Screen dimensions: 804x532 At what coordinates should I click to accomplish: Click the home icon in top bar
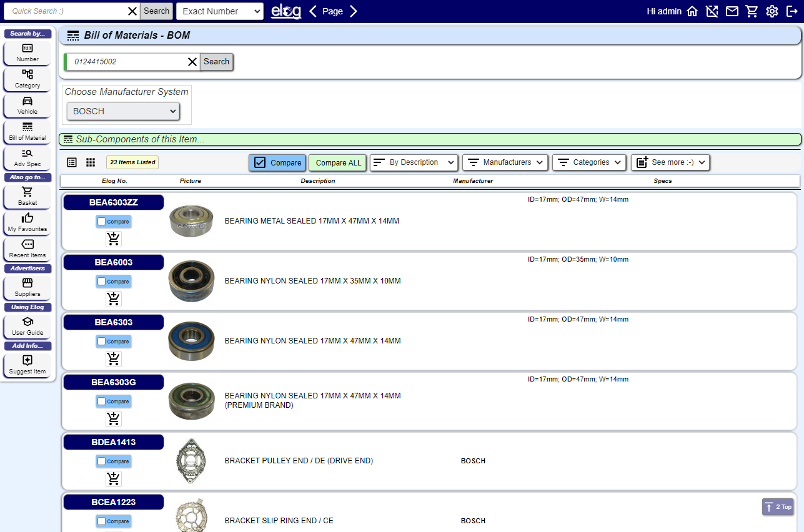692,11
